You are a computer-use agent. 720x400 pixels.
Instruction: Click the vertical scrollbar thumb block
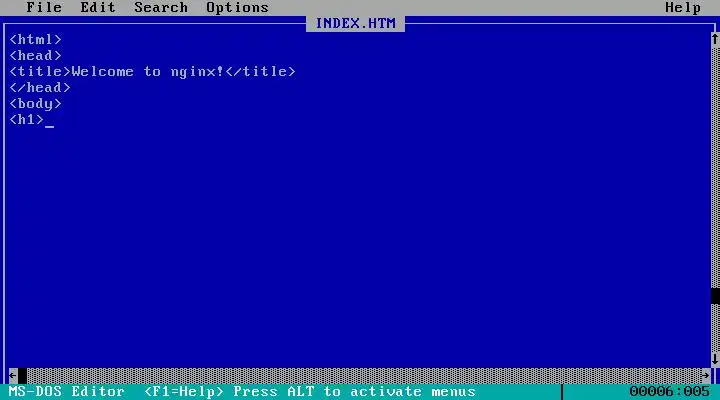point(715,296)
